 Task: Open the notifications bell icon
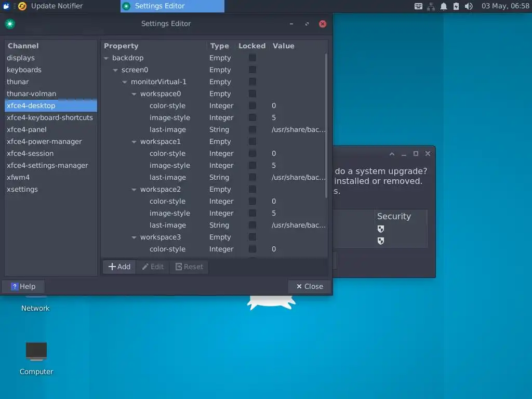tap(444, 6)
